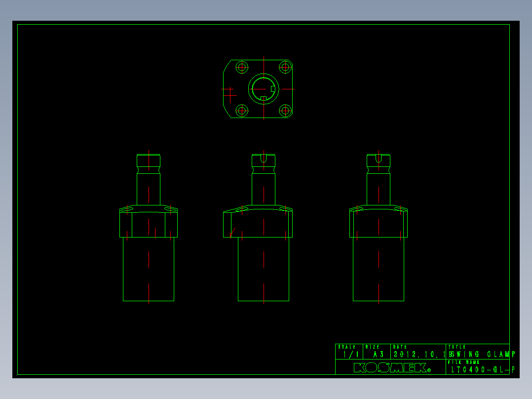
Task: Select the SCALE 1/1 cell
Action: point(349,352)
